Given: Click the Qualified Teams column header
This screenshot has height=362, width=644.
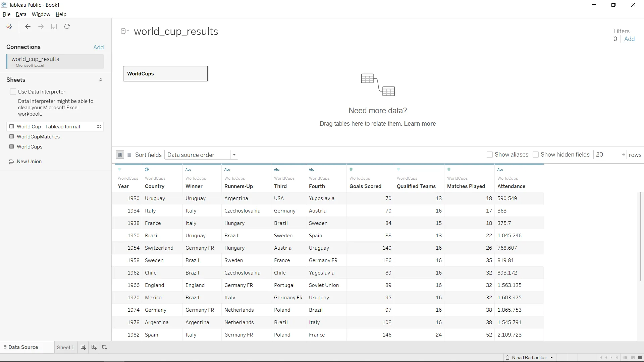Looking at the screenshot, I should point(416,186).
